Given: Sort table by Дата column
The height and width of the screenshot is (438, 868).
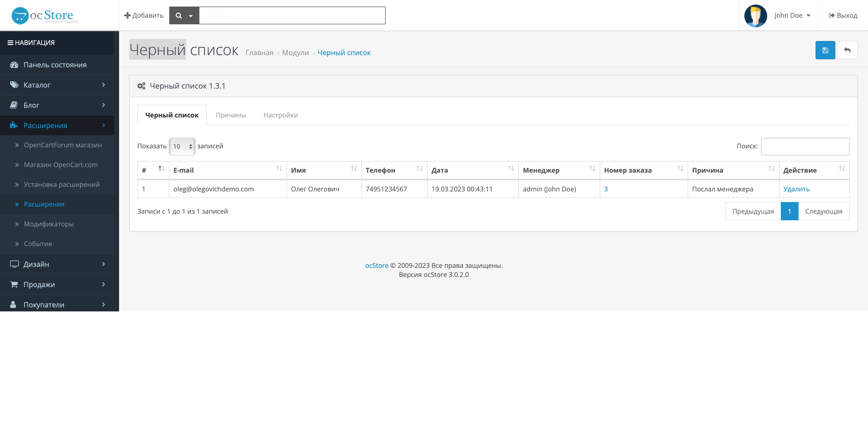Looking at the screenshot, I should pyautogui.click(x=473, y=170).
